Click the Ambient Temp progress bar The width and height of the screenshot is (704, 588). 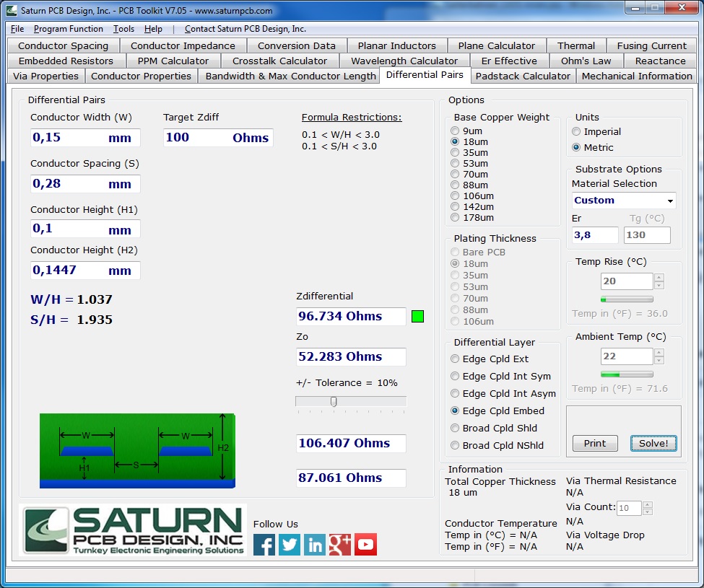coord(627,374)
